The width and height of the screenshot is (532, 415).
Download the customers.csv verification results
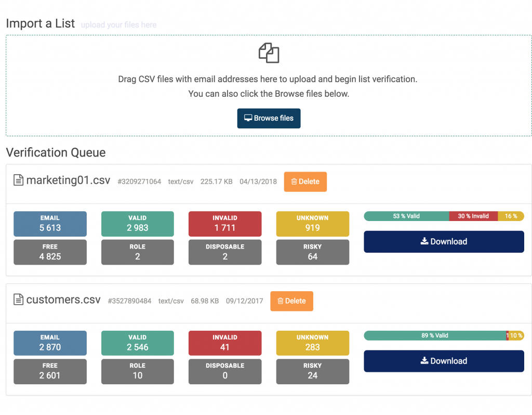point(444,361)
